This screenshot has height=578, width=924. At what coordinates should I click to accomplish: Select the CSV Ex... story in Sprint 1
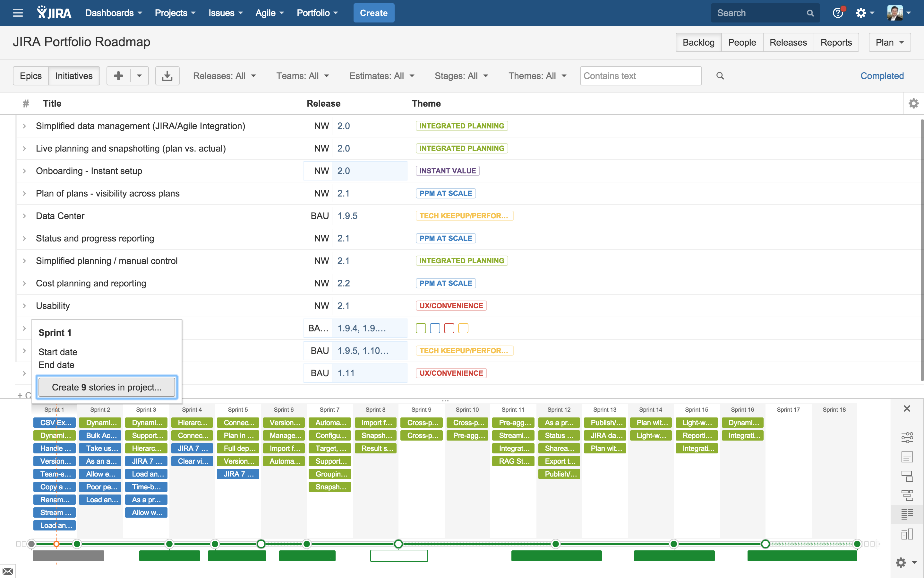point(55,422)
